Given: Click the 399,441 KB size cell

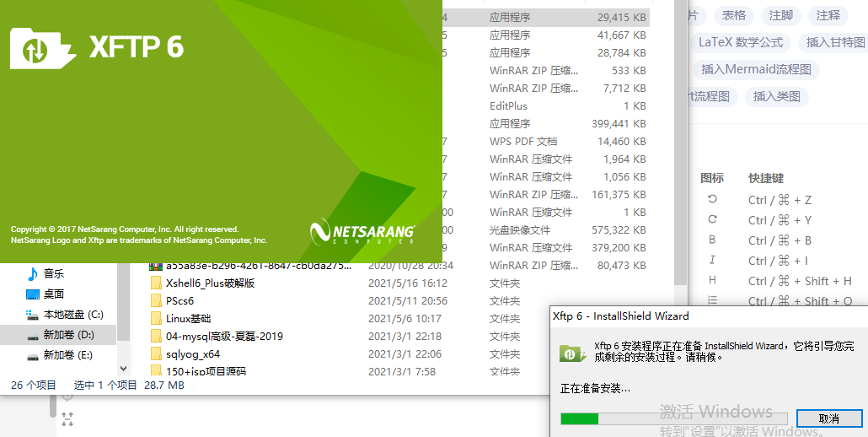Looking at the screenshot, I should pyautogui.click(x=619, y=123).
